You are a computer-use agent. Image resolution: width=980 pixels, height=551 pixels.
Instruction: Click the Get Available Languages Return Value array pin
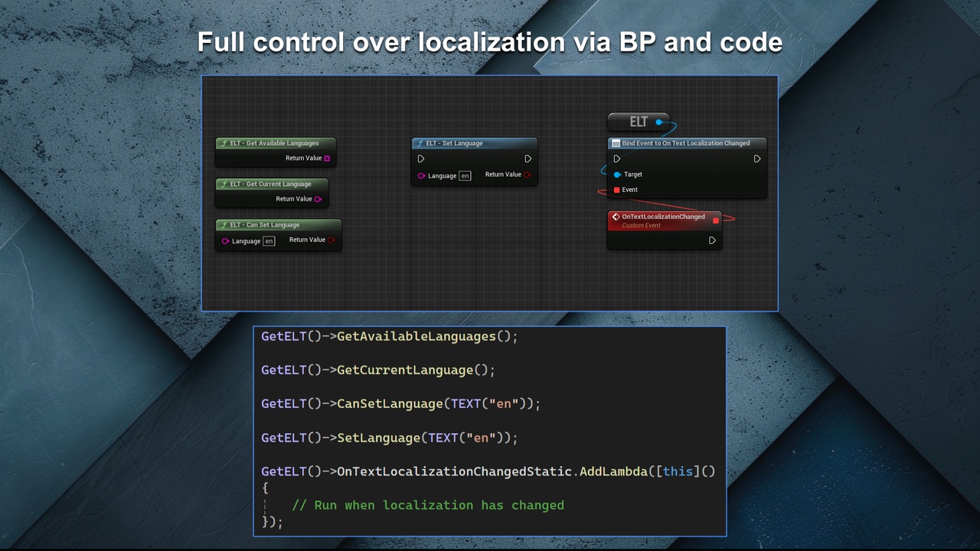tap(327, 158)
